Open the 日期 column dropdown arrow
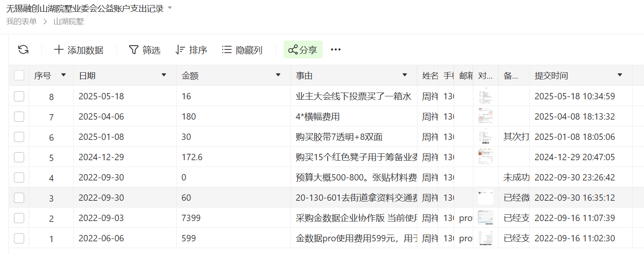 [x=164, y=75]
